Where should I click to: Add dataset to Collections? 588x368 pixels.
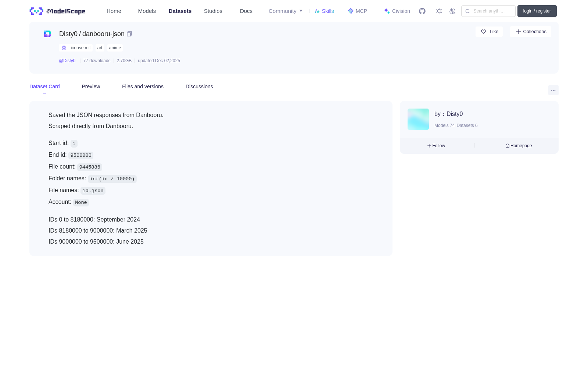click(x=531, y=32)
